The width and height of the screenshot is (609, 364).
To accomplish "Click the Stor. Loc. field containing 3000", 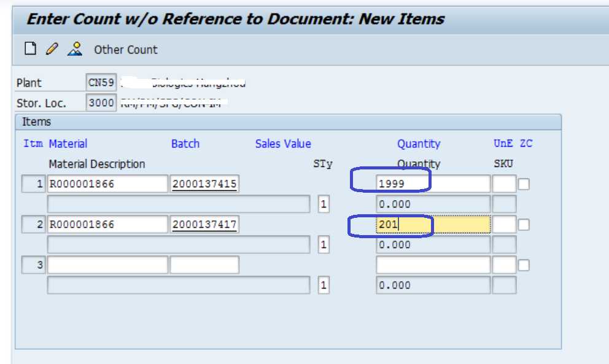I will [x=101, y=103].
